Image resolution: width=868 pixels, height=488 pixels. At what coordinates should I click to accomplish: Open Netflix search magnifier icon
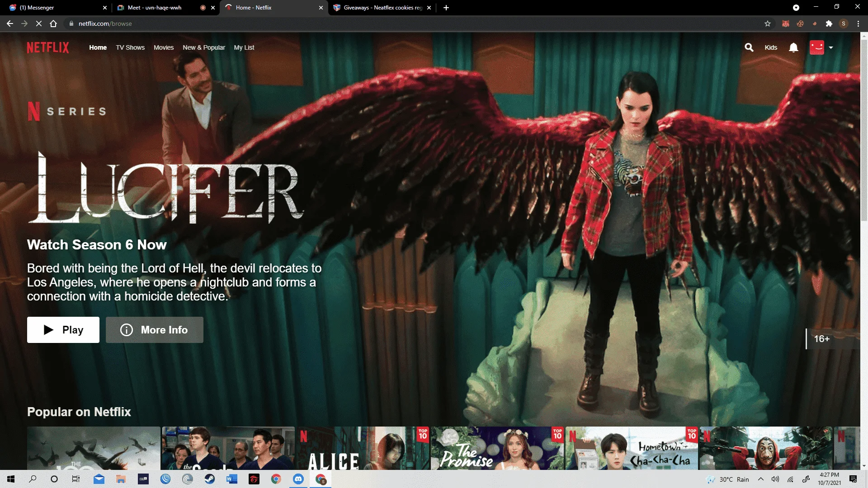tap(749, 47)
